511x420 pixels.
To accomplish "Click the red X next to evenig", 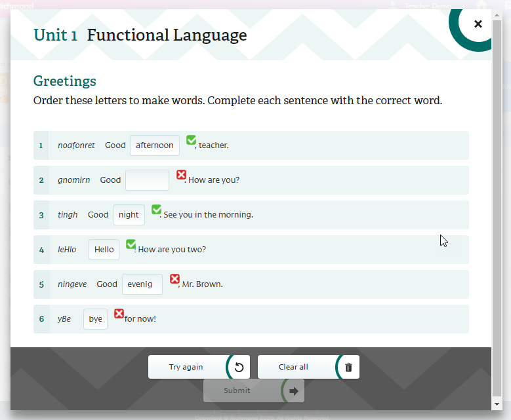I will coord(174,278).
